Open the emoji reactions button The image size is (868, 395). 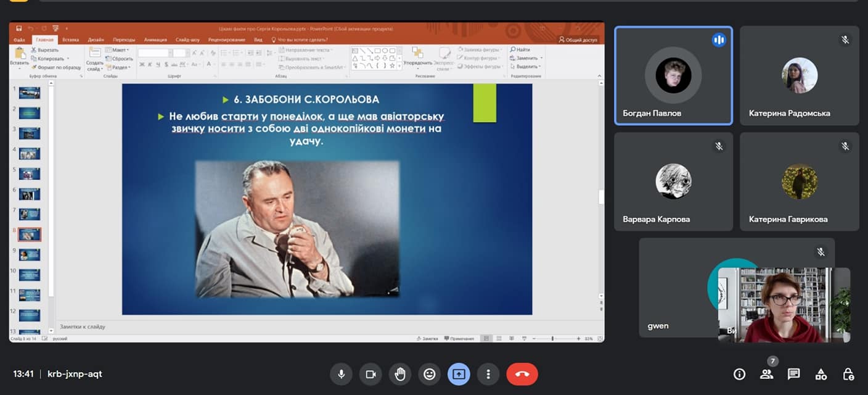(x=430, y=374)
